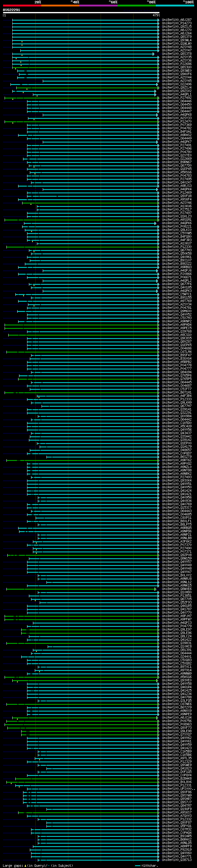Click the cyan ~100% legend segment
This screenshot has width=197, height=868.
175,6
